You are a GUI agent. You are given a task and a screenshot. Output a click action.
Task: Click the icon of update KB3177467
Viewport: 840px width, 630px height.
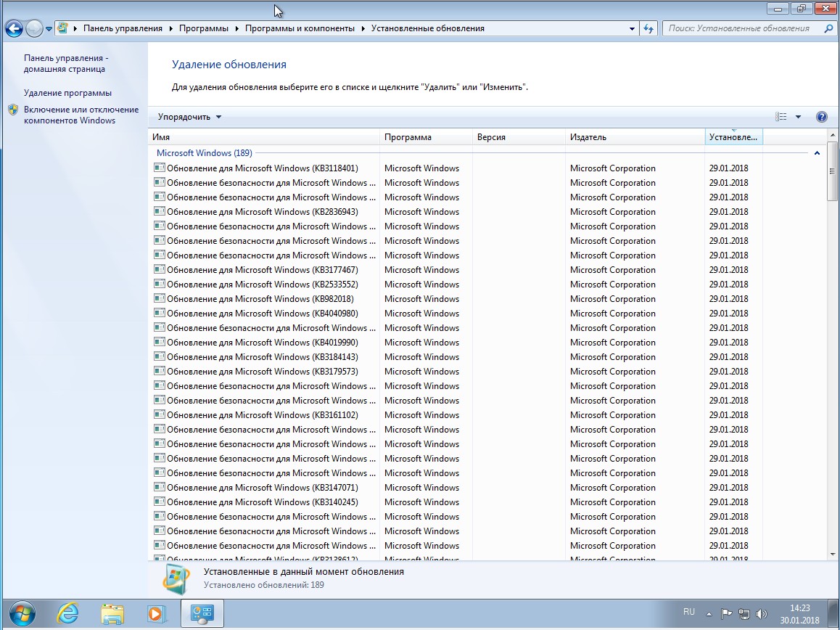tap(159, 269)
